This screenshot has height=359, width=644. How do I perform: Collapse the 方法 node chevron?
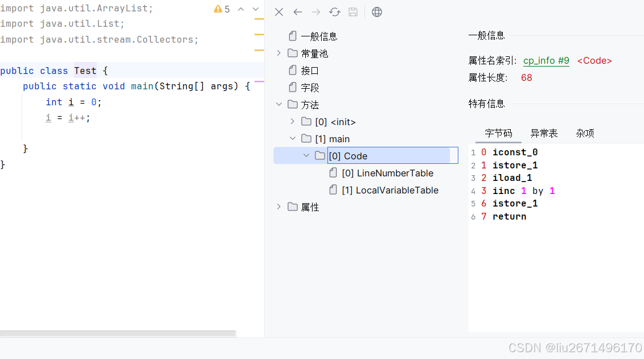coord(279,104)
